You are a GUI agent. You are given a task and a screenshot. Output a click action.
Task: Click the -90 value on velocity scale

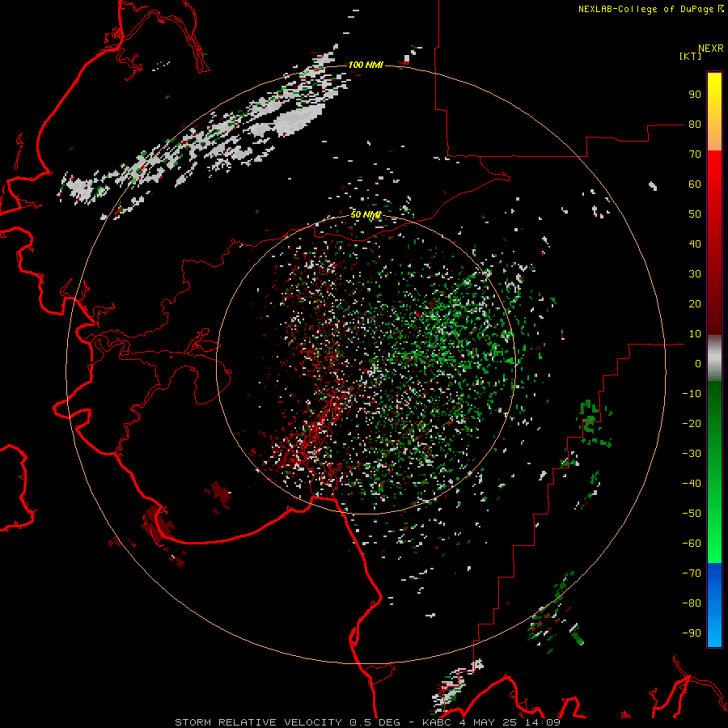click(692, 633)
